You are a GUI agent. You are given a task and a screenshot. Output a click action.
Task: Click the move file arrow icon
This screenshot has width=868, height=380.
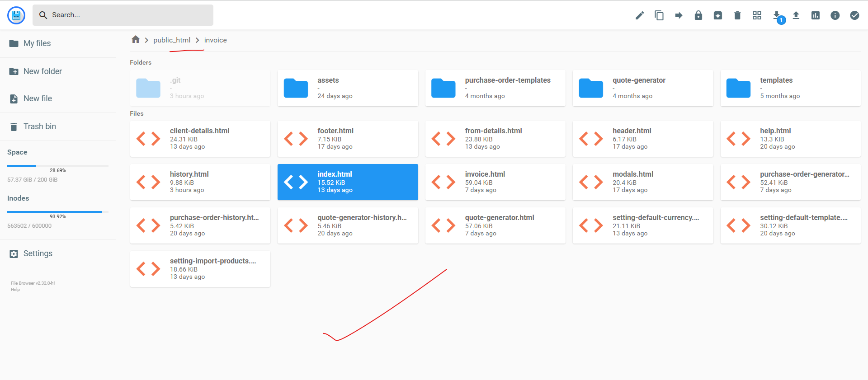679,16
